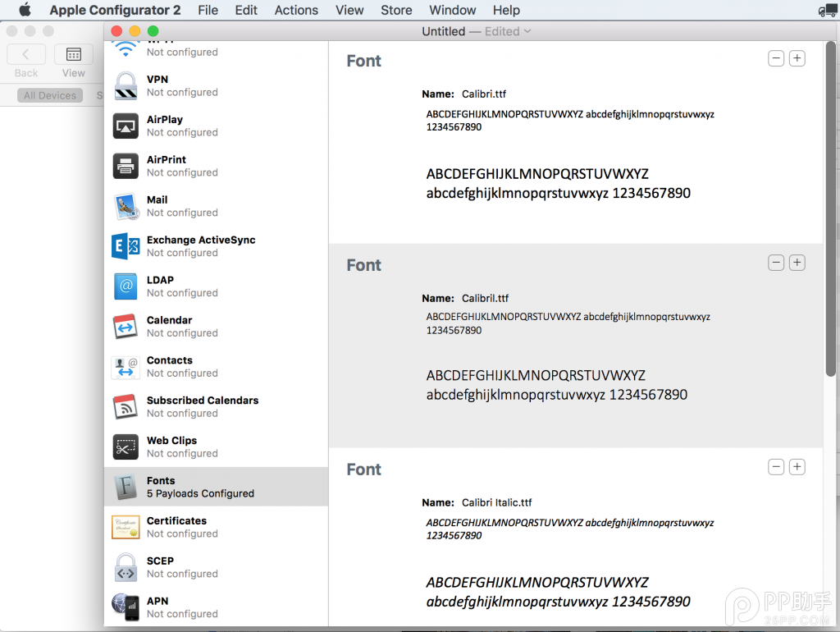Open the Actions menu
840x632 pixels.
coord(296,10)
